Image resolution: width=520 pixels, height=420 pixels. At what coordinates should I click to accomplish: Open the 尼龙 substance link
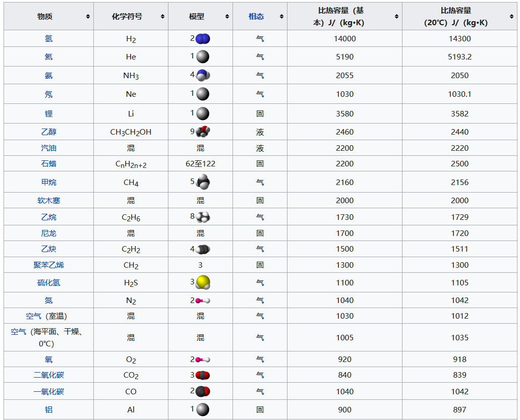(49, 233)
